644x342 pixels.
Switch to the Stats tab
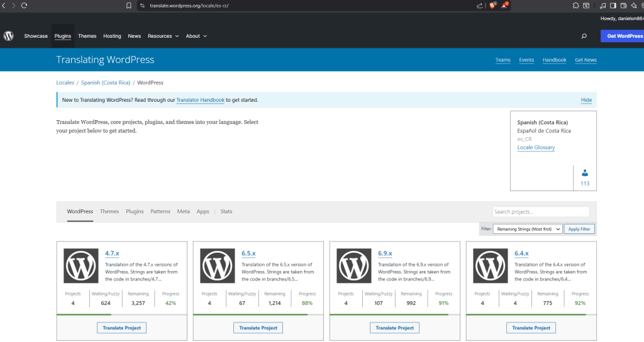[x=226, y=212]
